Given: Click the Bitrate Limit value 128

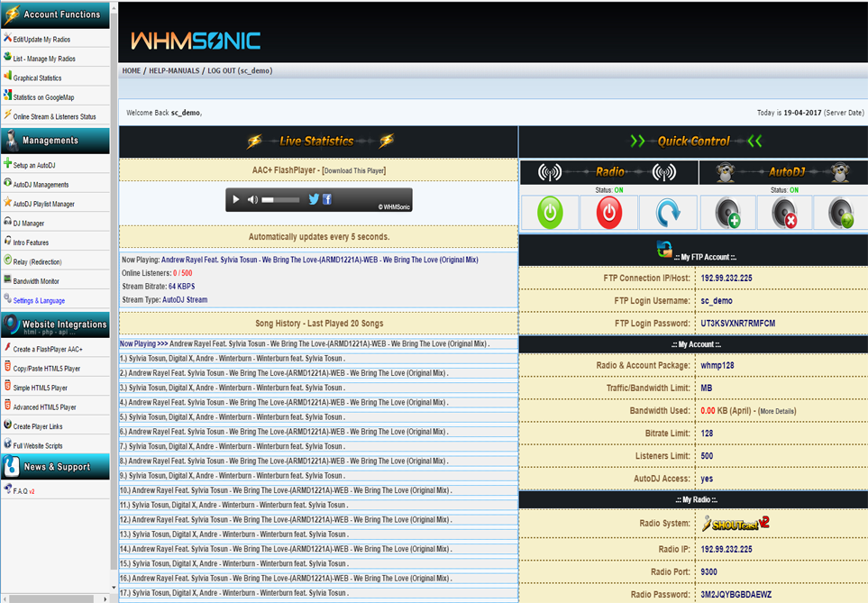Looking at the screenshot, I should [x=707, y=434].
